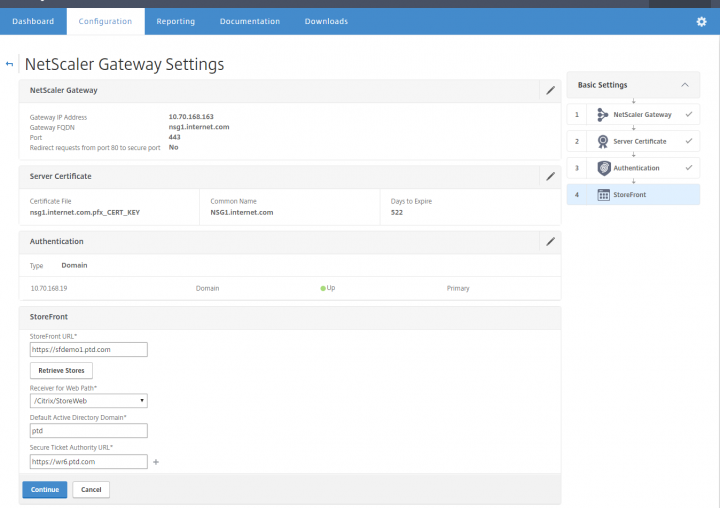Image resolution: width=720 pixels, height=508 pixels.
Task: Click the StoreFront step icon
Action: tap(603, 194)
